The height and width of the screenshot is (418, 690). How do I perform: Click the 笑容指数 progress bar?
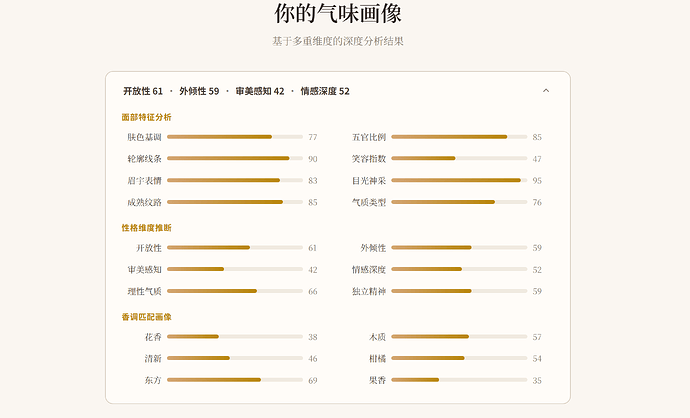(x=459, y=158)
